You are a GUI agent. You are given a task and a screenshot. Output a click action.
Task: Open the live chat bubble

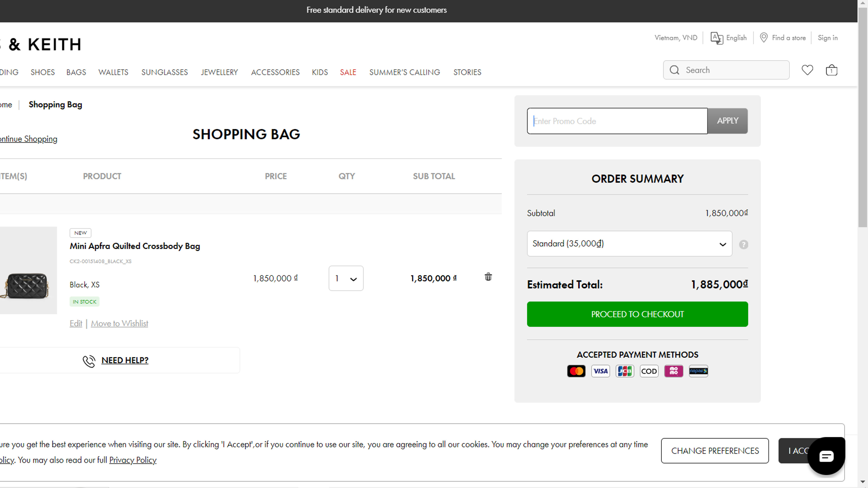(826, 456)
